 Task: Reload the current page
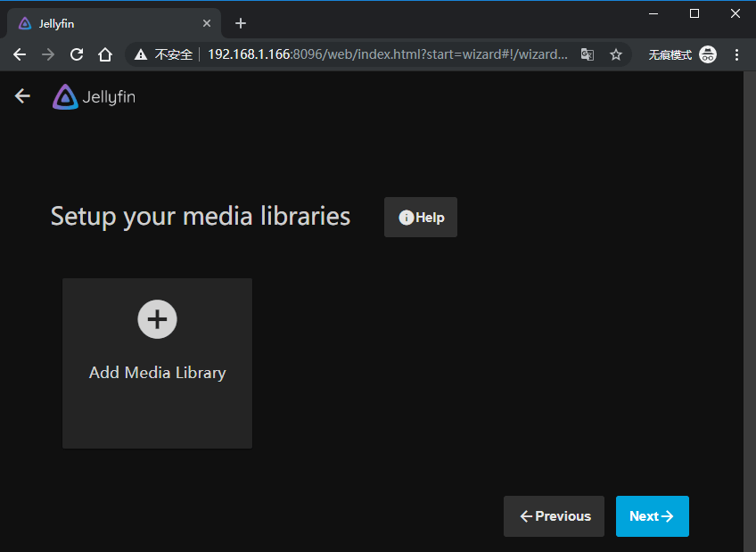[77, 54]
